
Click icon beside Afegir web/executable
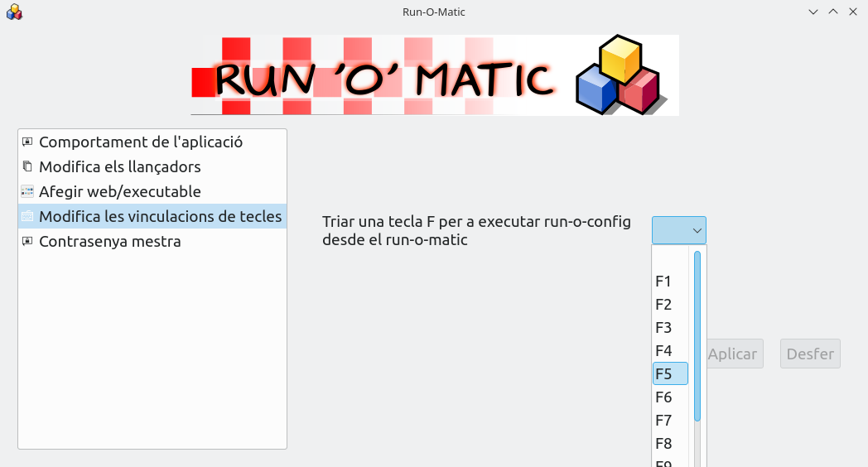tap(27, 191)
